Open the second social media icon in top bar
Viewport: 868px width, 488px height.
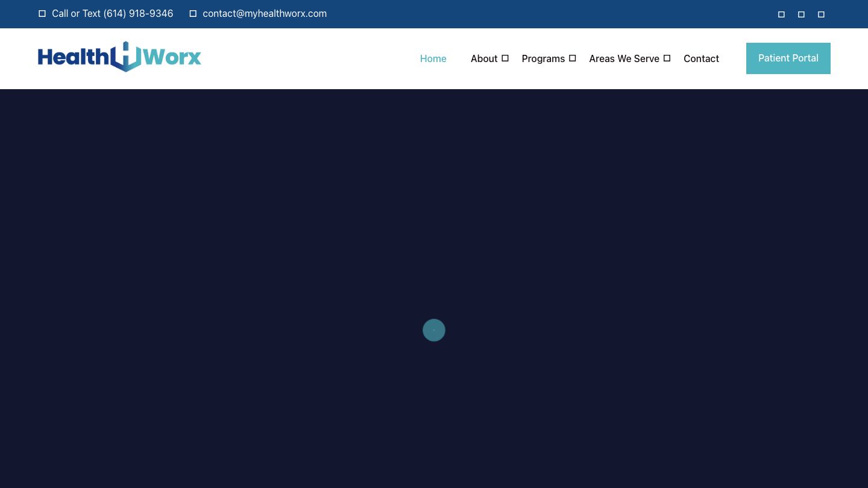click(x=801, y=14)
